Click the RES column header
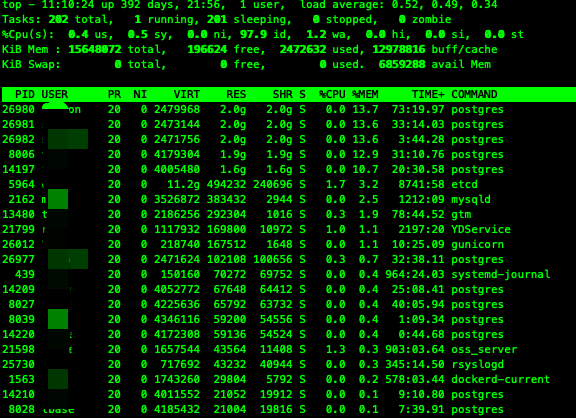The width and height of the screenshot is (576, 418). click(236, 94)
